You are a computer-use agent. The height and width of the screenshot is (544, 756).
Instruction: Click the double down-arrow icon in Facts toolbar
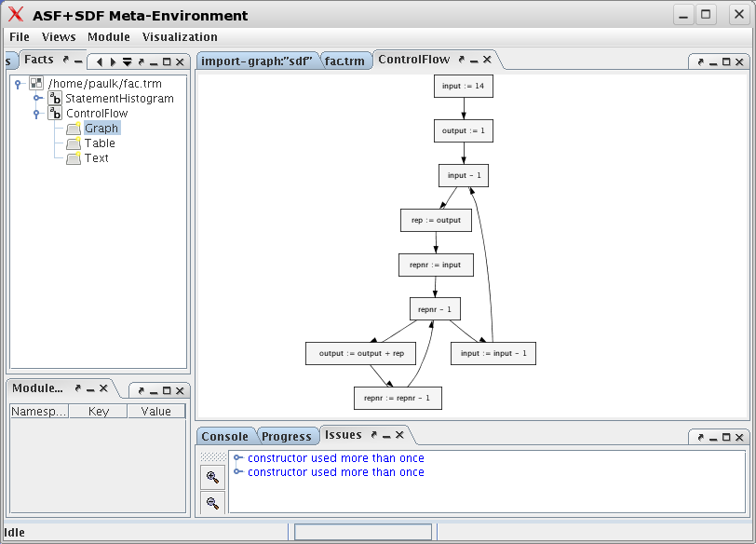pyautogui.click(x=128, y=61)
